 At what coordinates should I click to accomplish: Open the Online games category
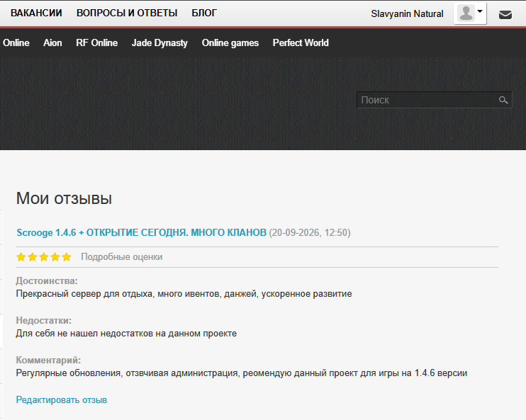coord(230,43)
